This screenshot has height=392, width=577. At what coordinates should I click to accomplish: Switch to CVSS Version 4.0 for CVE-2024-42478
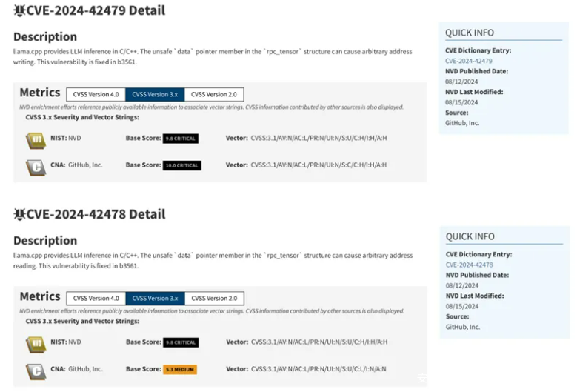tap(96, 298)
